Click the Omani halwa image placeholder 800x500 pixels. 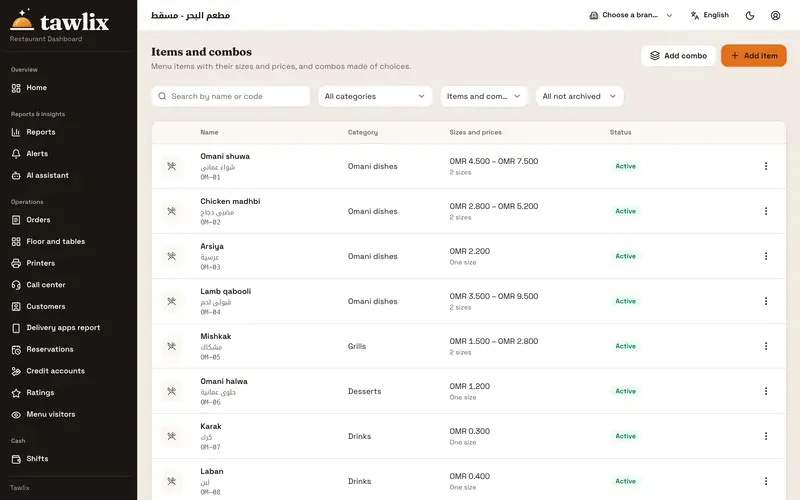pyautogui.click(x=171, y=391)
